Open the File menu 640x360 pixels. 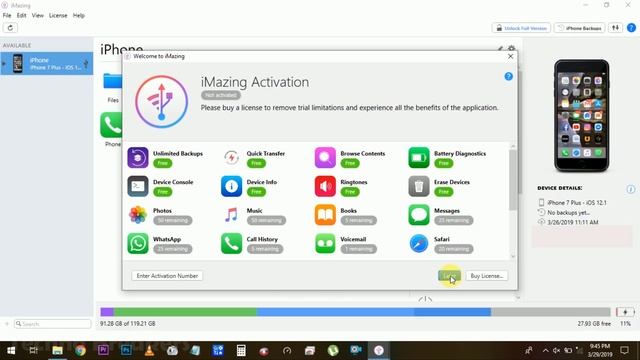pos(7,16)
